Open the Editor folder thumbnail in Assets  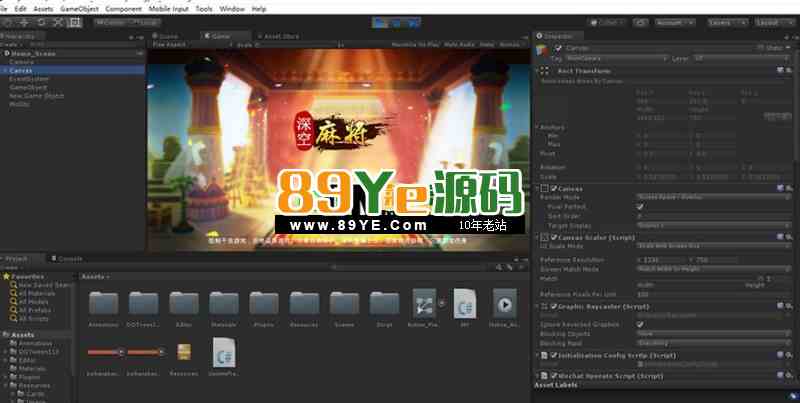coord(184,304)
